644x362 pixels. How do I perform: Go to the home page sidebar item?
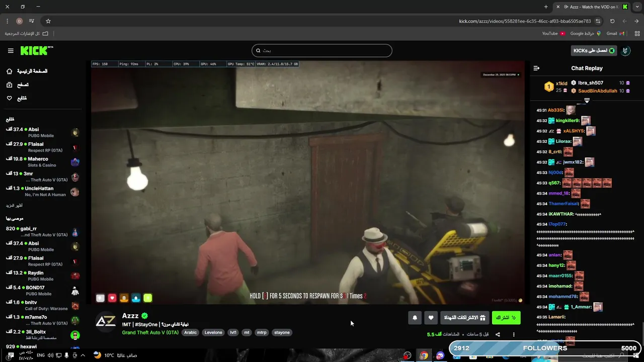27,71
